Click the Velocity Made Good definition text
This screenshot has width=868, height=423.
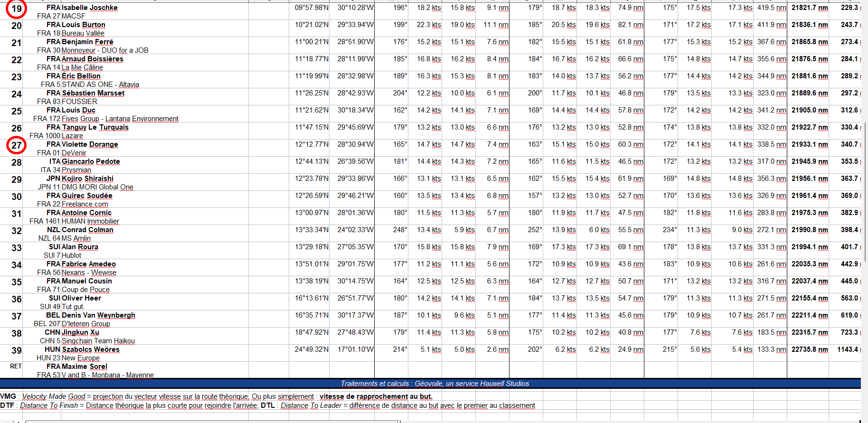click(53, 396)
